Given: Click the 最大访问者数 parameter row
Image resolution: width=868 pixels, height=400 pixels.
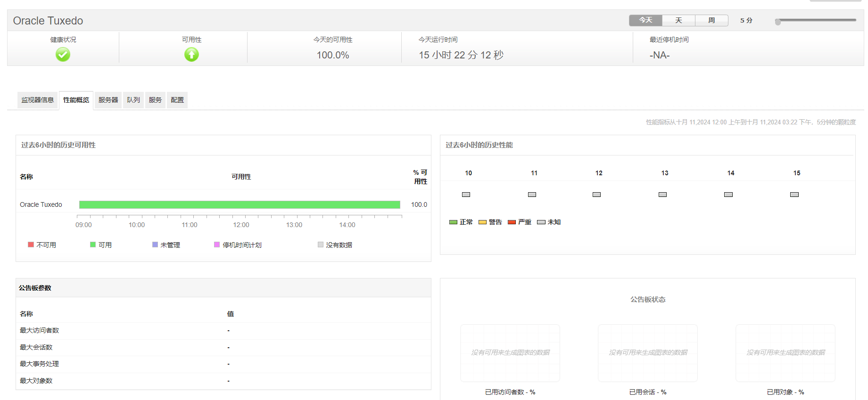Looking at the screenshot, I should [223, 331].
